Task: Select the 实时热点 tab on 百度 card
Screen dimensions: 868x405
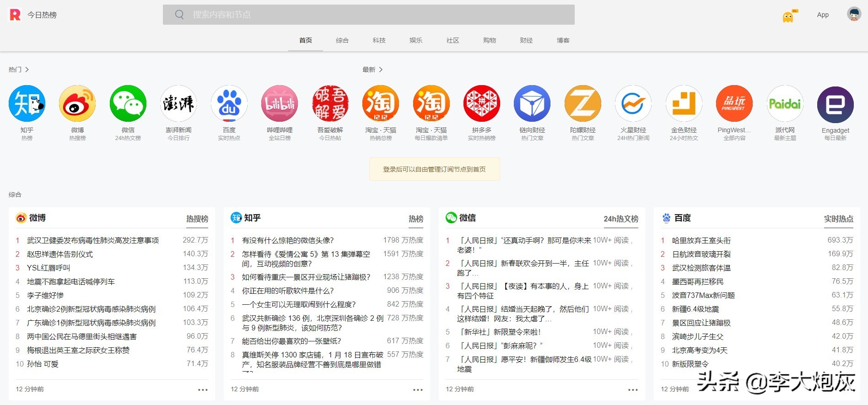Action: click(839, 219)
